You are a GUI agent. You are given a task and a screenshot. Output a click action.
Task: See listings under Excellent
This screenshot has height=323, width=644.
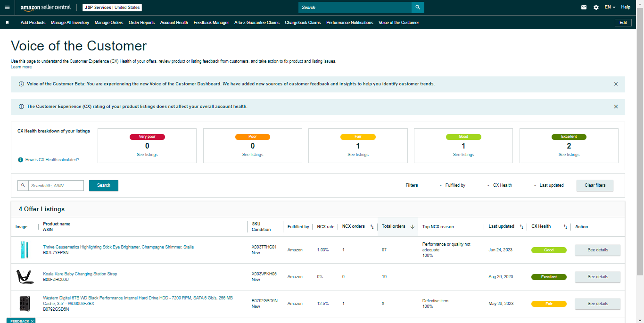[569, 155]
